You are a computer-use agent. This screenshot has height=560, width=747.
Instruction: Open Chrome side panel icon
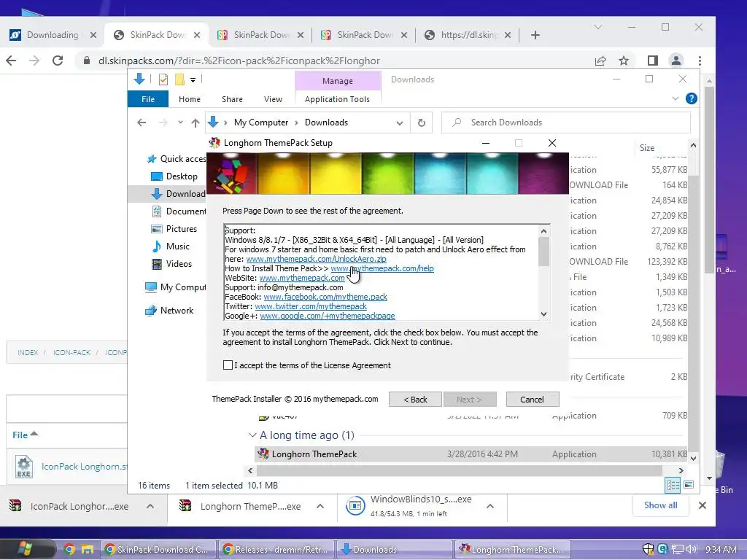tap(653, 61)
